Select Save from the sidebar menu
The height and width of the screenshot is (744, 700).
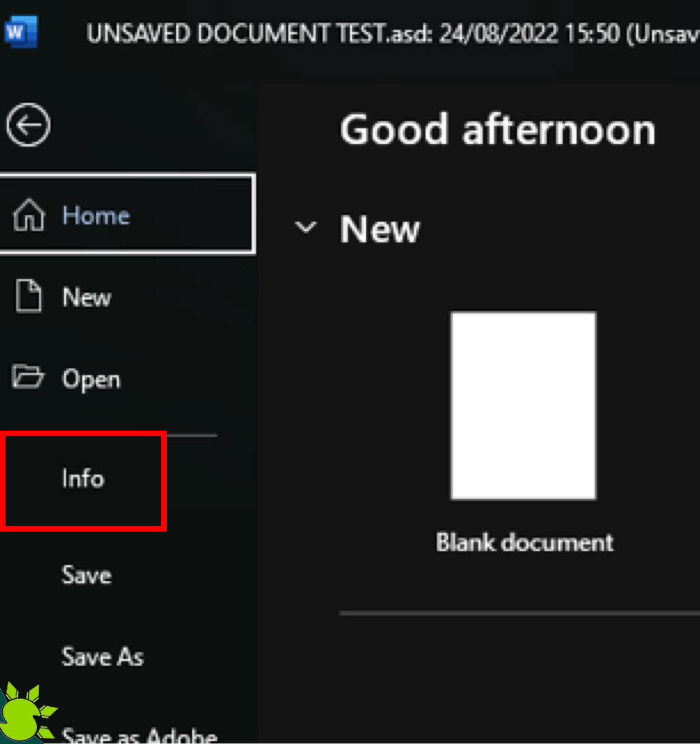click(x=86, y=575)
